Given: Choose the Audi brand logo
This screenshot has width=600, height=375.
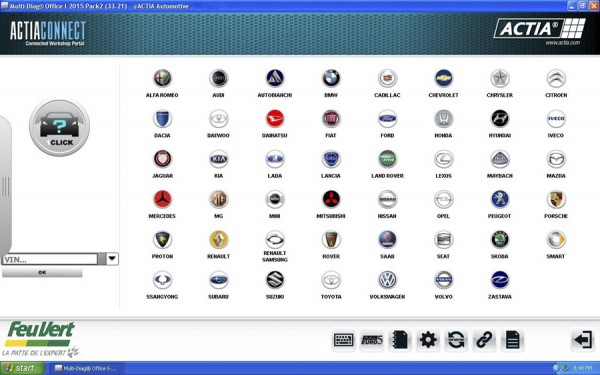Looking at the screenshot, I should tap(218, 78).
